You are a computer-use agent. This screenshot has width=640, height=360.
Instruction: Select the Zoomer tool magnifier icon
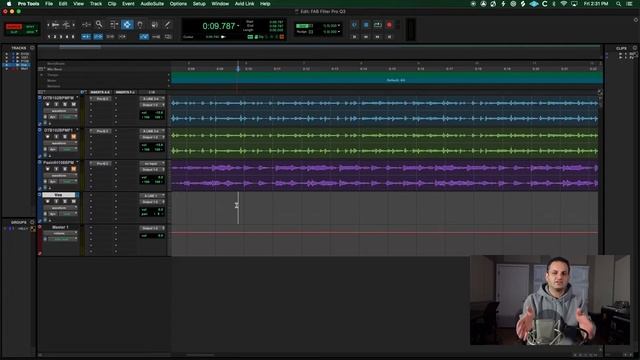tap(99, 25)
